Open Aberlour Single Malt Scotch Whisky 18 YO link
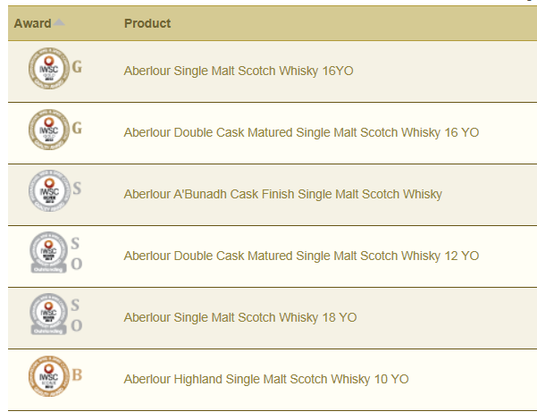The height and width of the screenshot is (420, 537). [x=240, y=318]
